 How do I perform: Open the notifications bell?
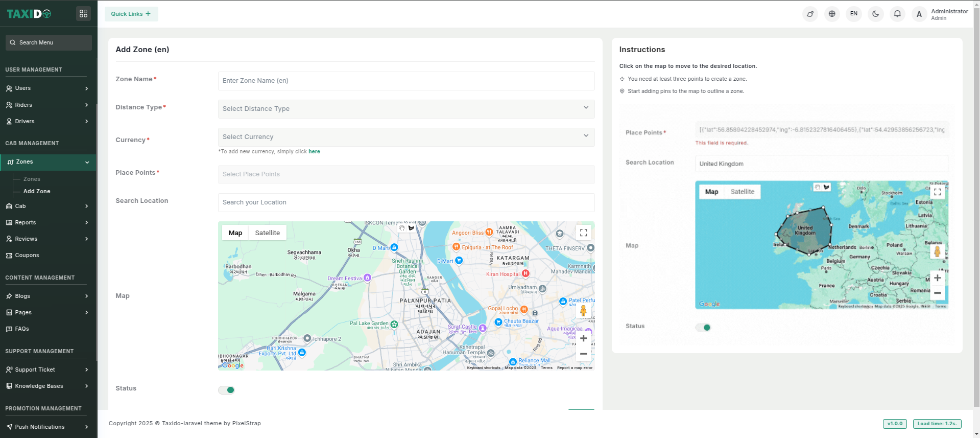click(897, 14)
